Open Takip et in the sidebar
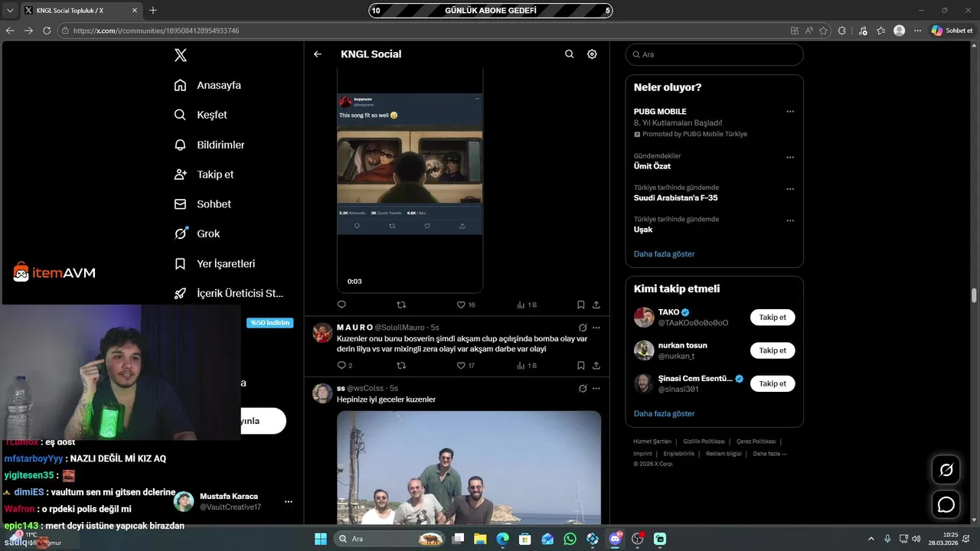This screenshot has height=551, width=980. [x=204, y=174]
